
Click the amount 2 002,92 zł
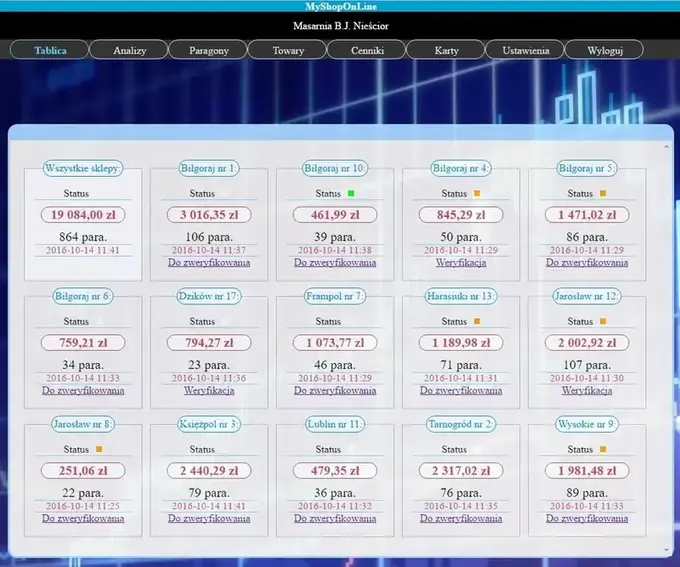click(x=587, y=343)
